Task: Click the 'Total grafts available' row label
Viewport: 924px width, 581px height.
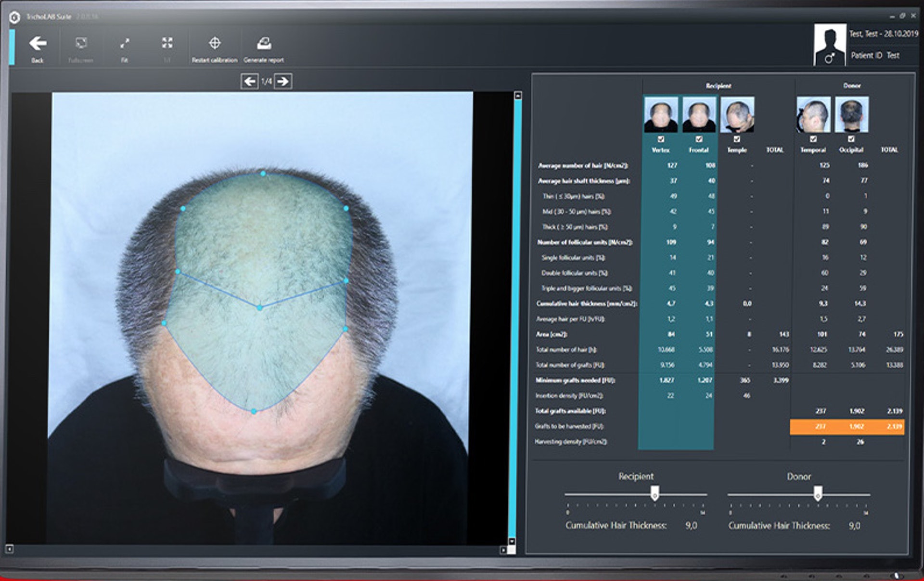Action: (570, 411)
